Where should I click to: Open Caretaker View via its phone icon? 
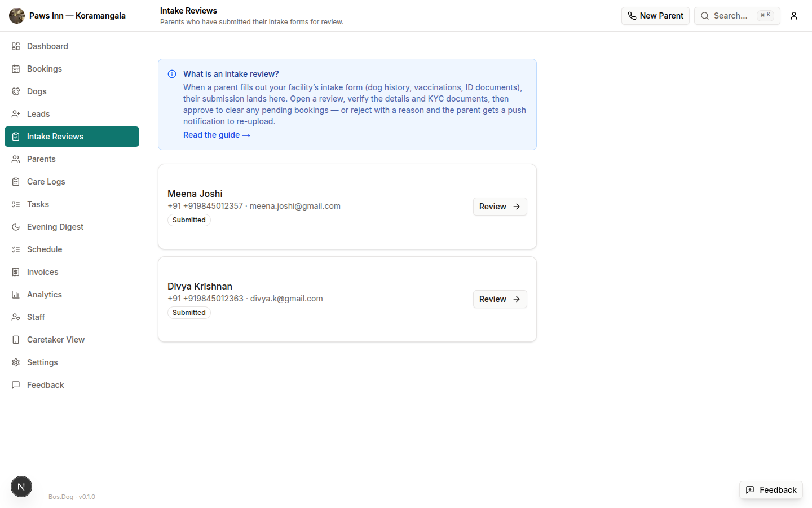[15, 339]
